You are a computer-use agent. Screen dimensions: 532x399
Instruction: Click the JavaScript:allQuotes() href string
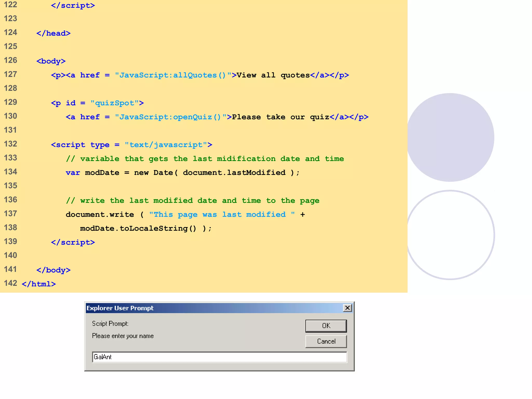[x=173, y=75]
